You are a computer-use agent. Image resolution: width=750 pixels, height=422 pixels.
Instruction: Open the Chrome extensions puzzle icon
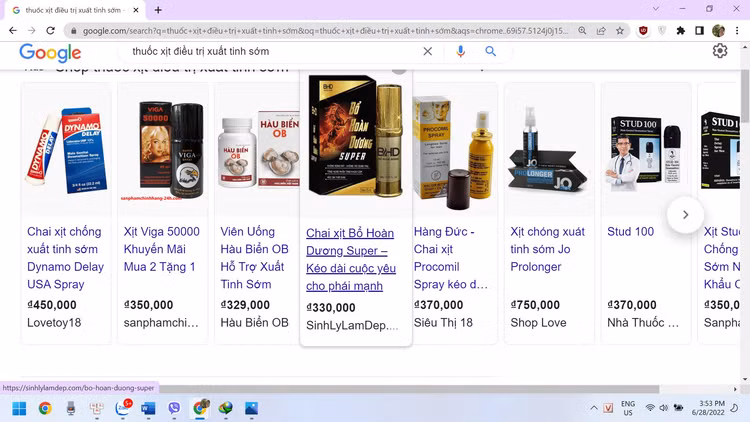point(681,31)
